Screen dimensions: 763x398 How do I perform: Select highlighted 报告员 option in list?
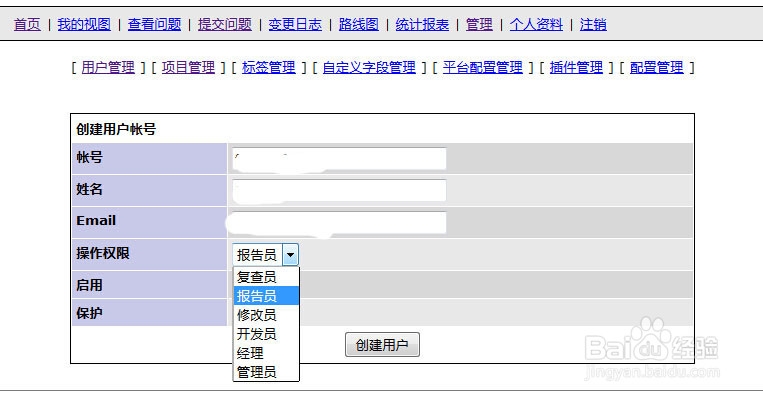point(266,296)
